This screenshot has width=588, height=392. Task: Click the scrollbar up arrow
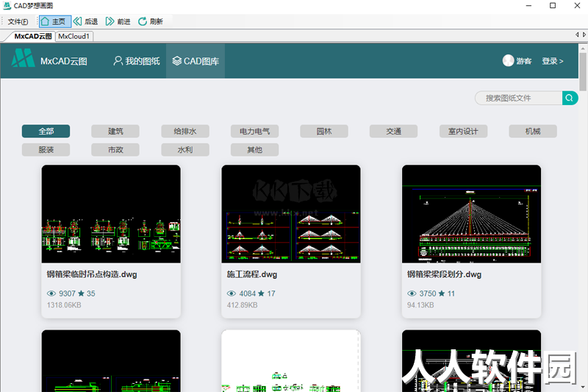(x=583, y=49)
